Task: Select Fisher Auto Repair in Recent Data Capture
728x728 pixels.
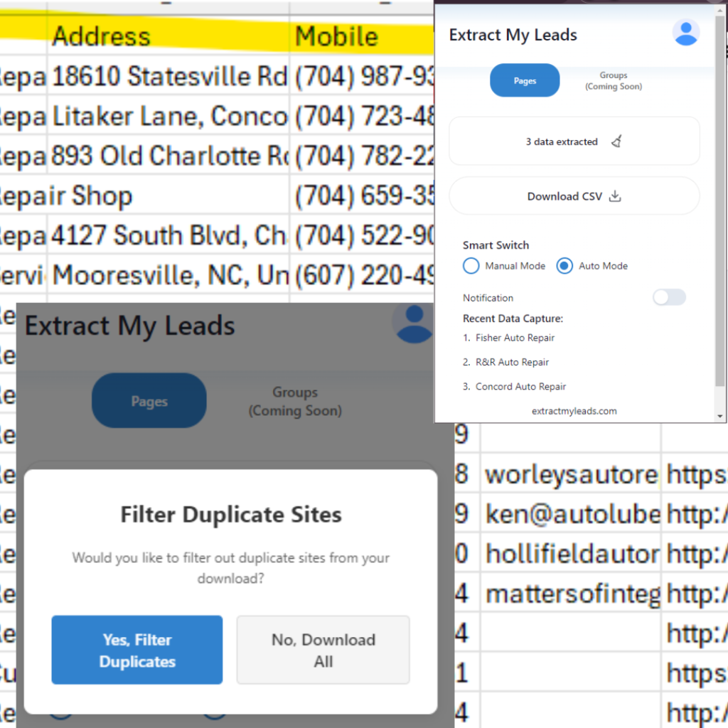Action: pyautogui.click(x=515, y=338)
